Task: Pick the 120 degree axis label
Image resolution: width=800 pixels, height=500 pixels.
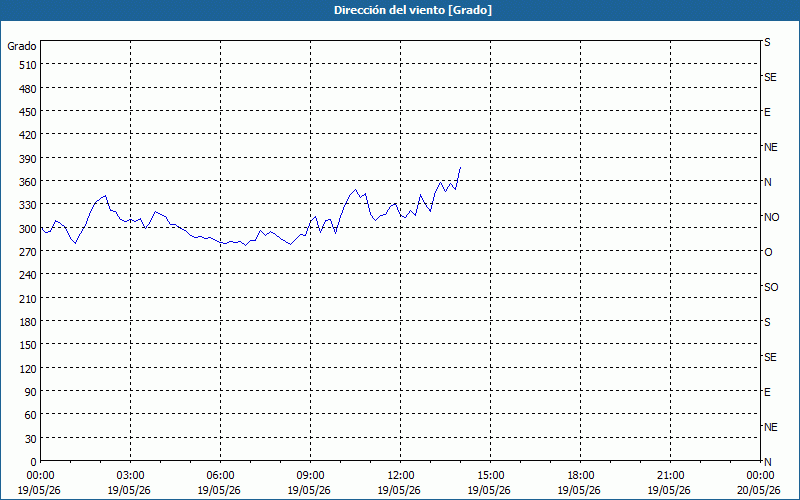Action: pyautogui.click(x=28, y=369)
